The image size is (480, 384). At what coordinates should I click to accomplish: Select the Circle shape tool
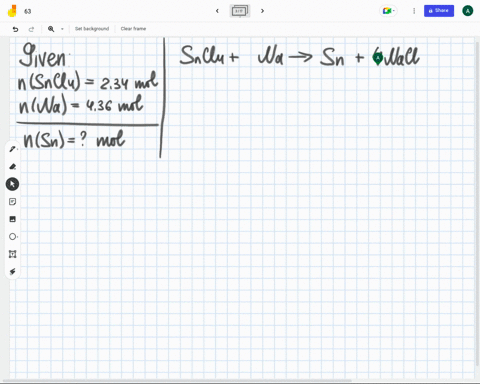click(13, 237)
